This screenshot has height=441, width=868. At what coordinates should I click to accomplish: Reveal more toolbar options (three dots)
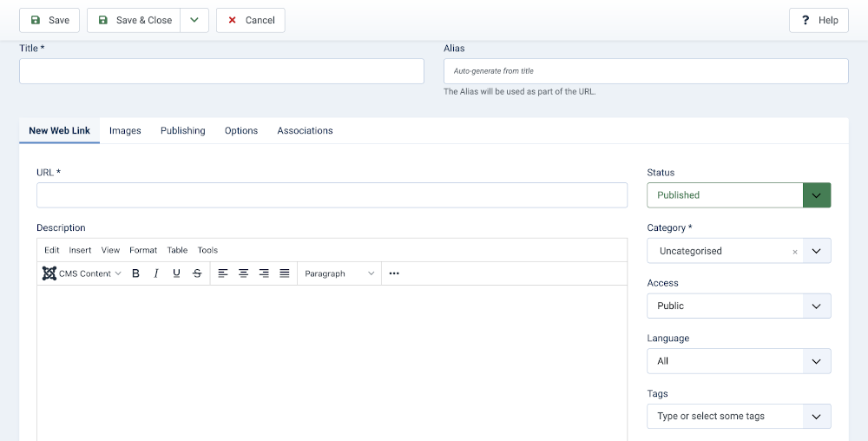coord(394,273)
